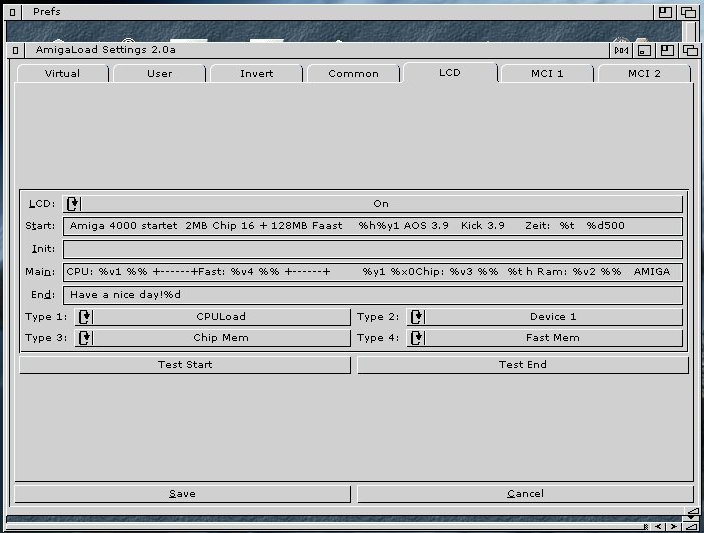Click the Prefs window zoom gadget
Image resolution: width=704 pixels, height=533 pixels.
point(665,12)
